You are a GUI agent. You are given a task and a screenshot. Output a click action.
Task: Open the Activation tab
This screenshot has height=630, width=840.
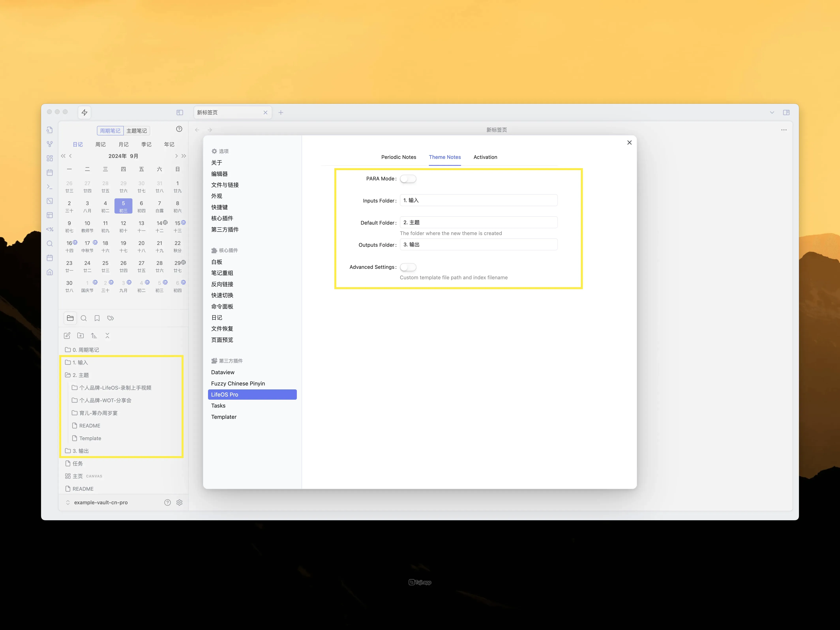(485, 157)
